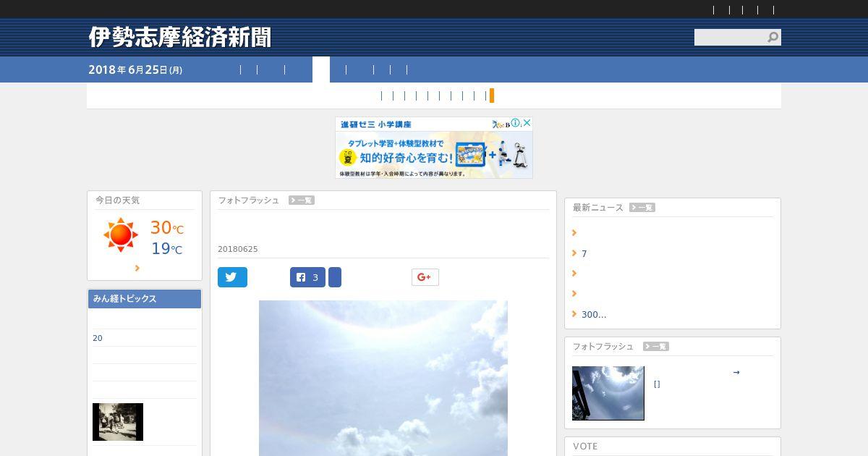
Task: Click the 今日の天気 heading
Action: pyautogui.click(x=118, y=200)
